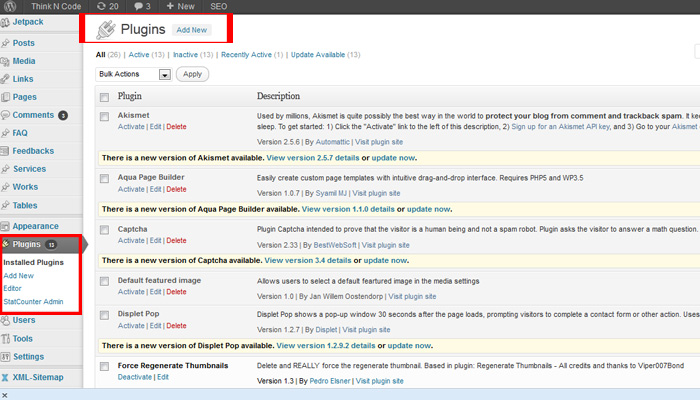700x400 pixels.
Task: Expand the Think N Code site menu
Action: [56, 6]
